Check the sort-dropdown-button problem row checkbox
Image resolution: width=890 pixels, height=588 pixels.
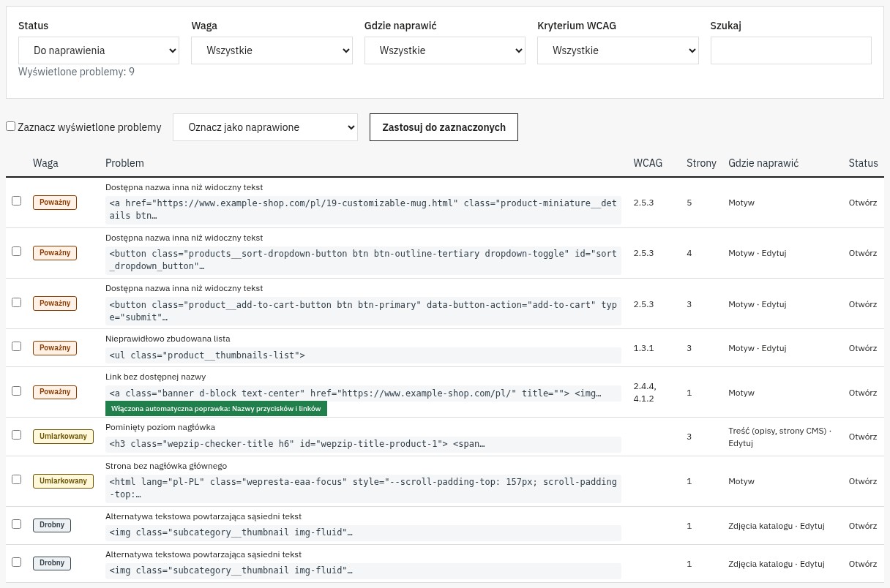[x=17, y=252]
